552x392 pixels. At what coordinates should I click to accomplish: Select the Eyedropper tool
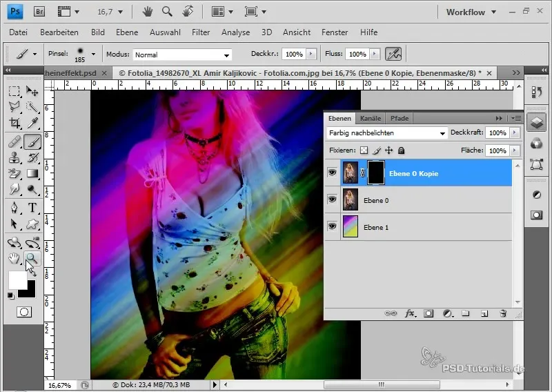click(32, 123)
